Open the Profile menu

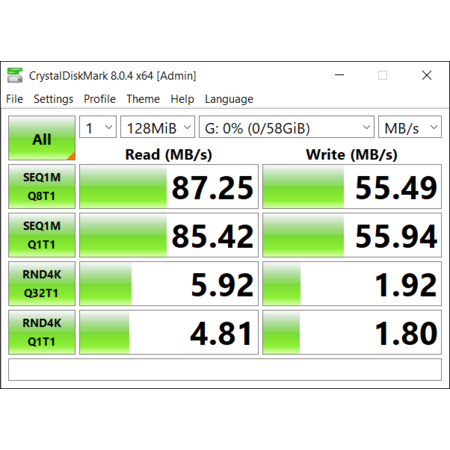[x=100, y=99]
